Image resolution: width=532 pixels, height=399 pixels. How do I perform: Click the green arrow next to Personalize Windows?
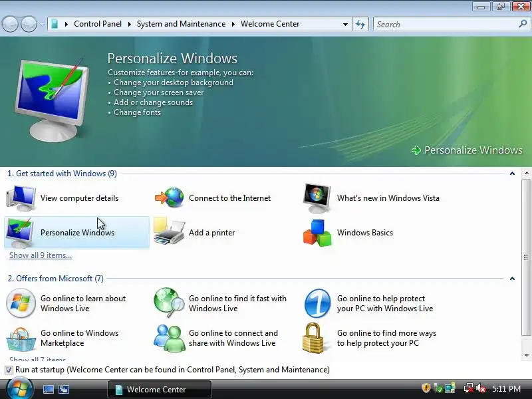416,150
